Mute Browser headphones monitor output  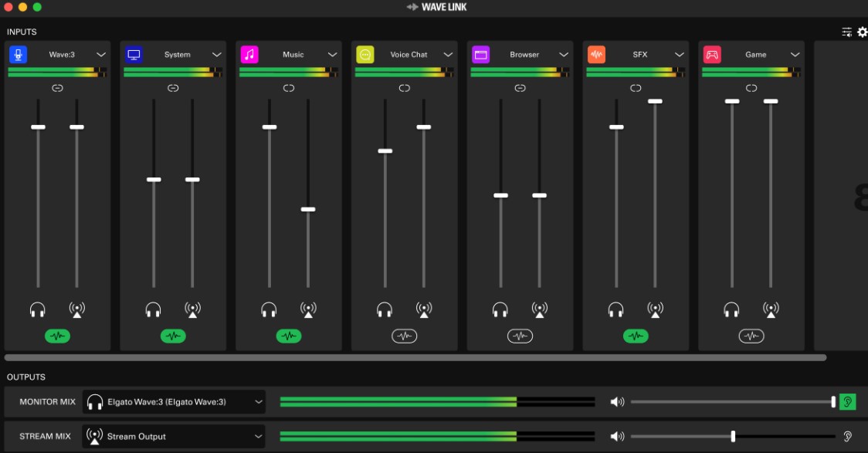pos(500,309)
